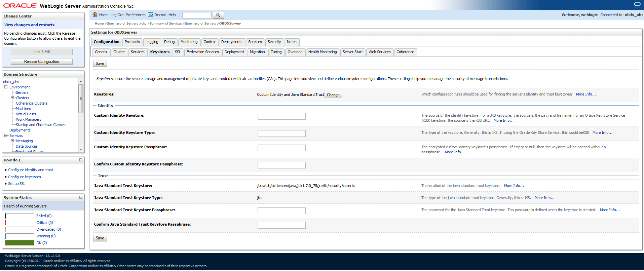Click the Log Out link
Viewport: 644px width, 271px height.
click(117, 15)
